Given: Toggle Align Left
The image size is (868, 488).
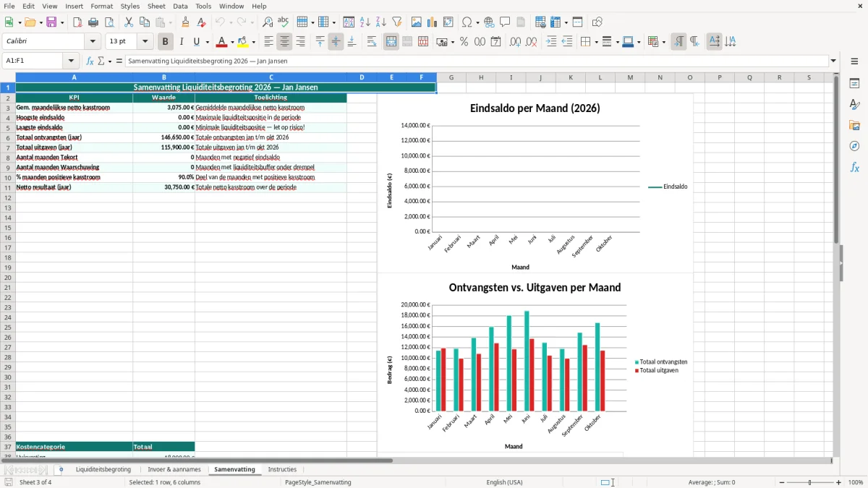Looking at the screenshot, I should pyautogui.click(x=269, y=42).
